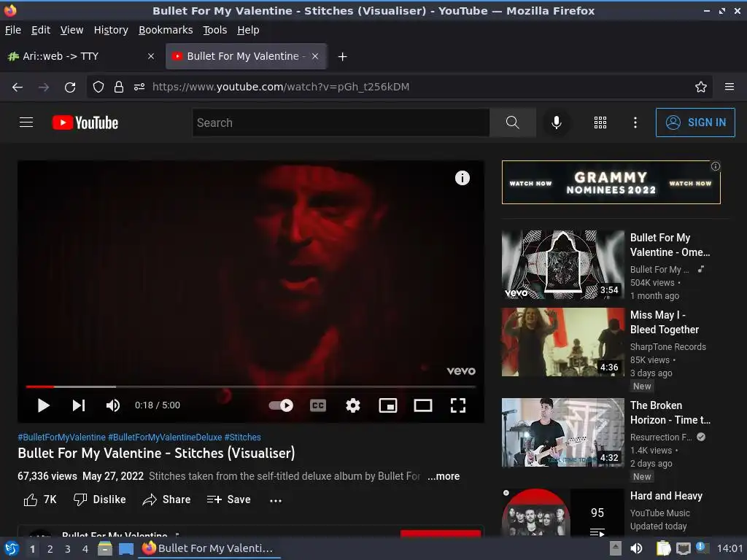This screenshot has height=560, width=747.
Task: Open clipboard manager tray icon
Action: point(663,548)
